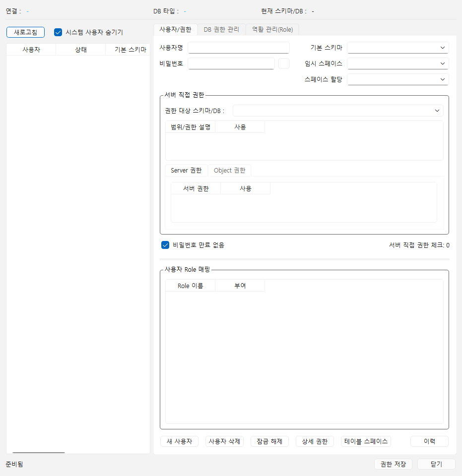462x476 pixels.
Task: Open the 역할 관리(Role) tab
Action: pos(272,29)
